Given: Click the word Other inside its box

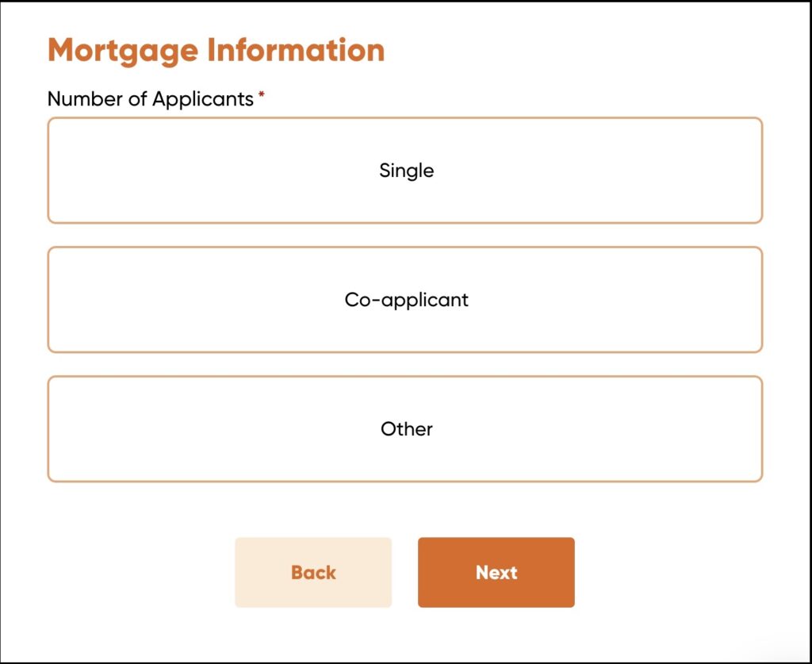Looking at the screenshot, I should tap(406, 429).
